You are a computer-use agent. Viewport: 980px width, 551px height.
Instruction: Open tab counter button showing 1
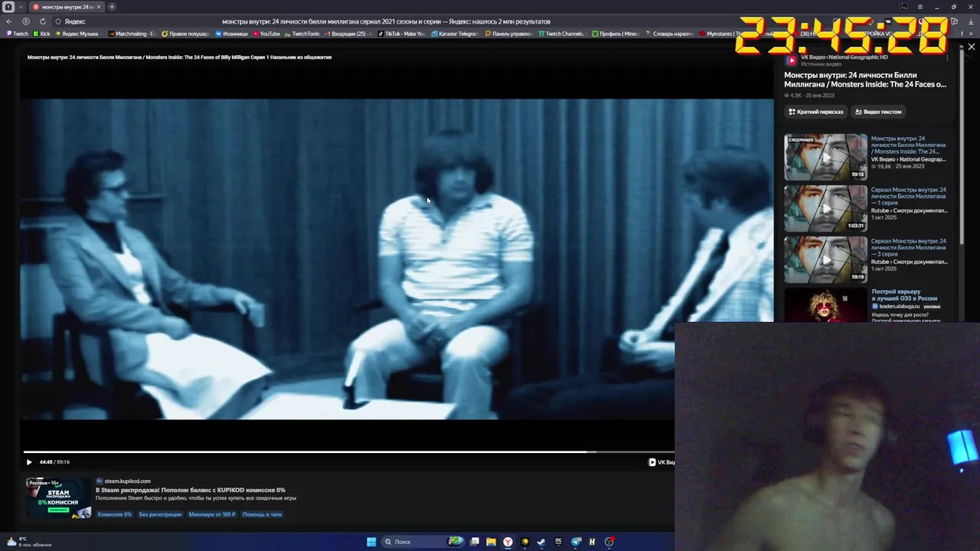(8, 7)
